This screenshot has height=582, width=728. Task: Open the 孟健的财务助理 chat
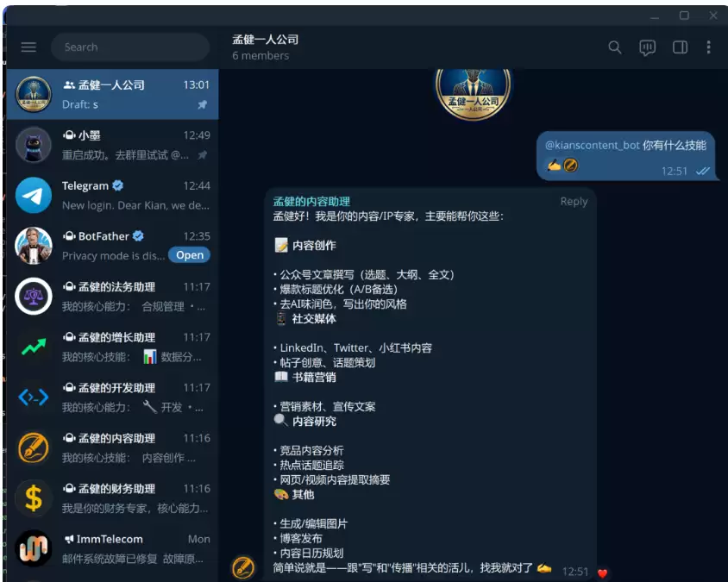112,498
